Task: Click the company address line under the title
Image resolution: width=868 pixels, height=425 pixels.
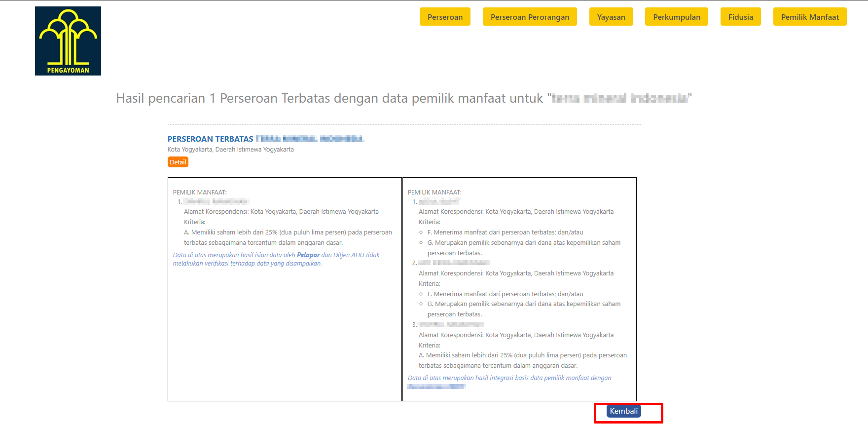Action: [230, 150]
